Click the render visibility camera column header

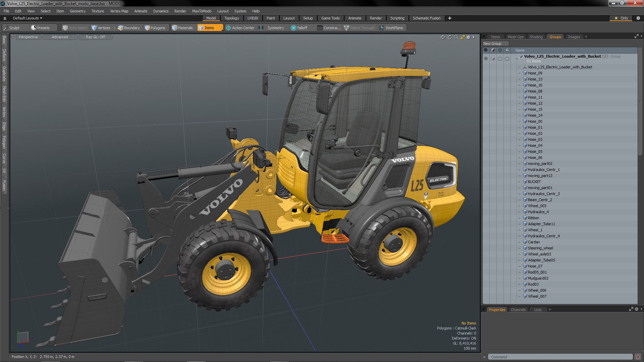[493, 50]
